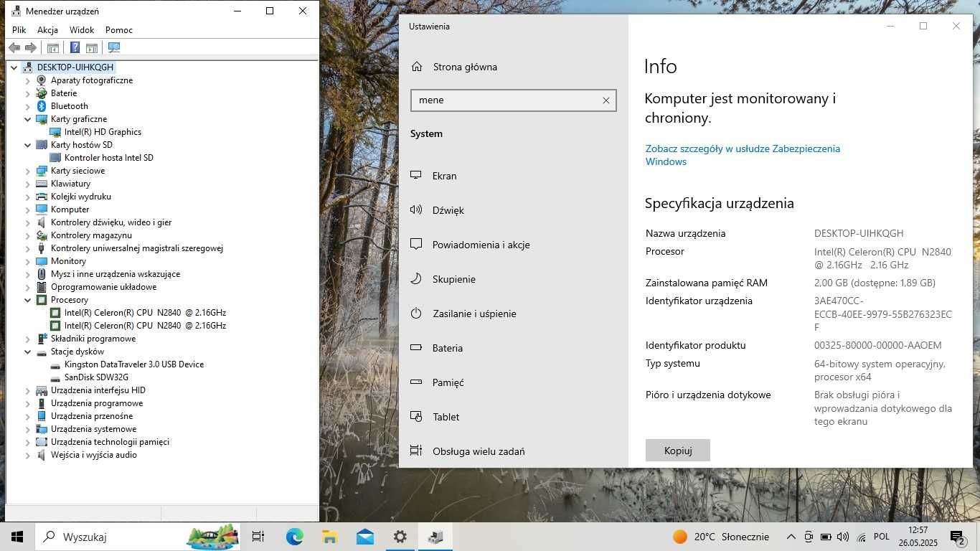Collapse the Procesory category
The image size is (980, 551).
28,300
